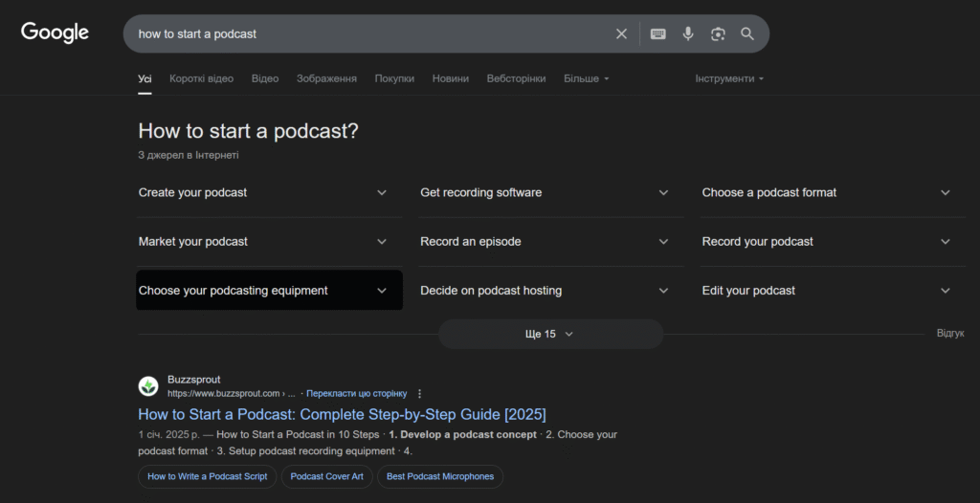Click the 'З джерел в Інтернеті' text

pyautogui.click(x=189, y=155)
